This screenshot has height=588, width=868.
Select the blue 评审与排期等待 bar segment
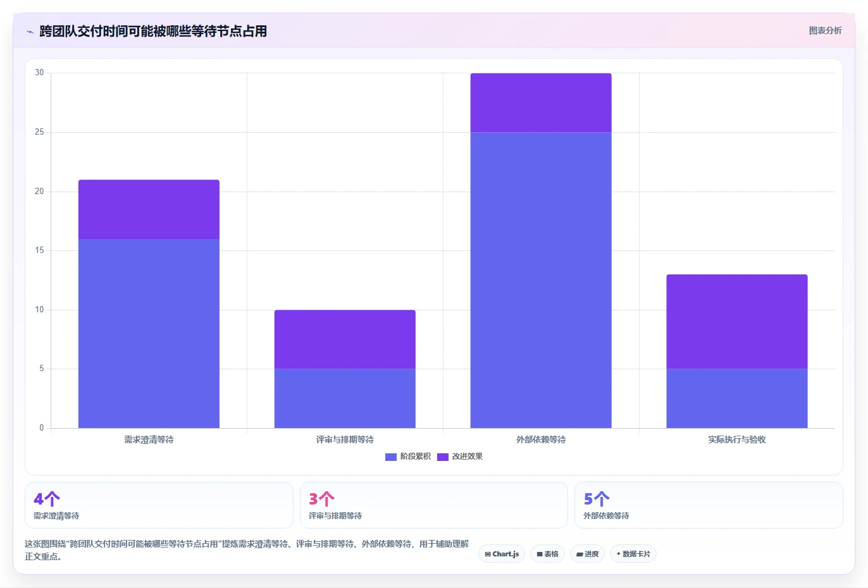pos(345,398)
